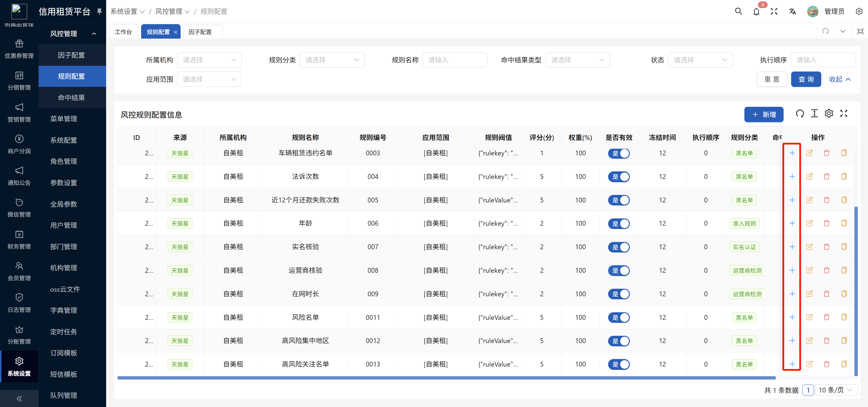Refresh the 风控规则配置信息 table
The image size is (868, 407).
[x=800, y=114]
